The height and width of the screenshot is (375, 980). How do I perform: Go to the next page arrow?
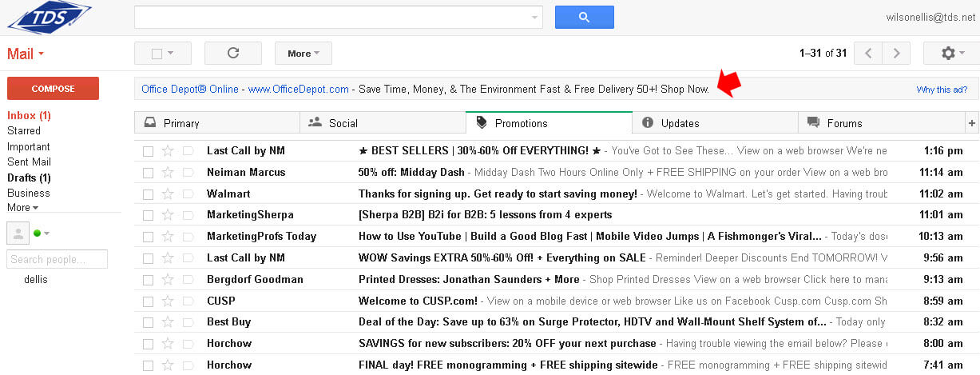[x=896, y=54]
